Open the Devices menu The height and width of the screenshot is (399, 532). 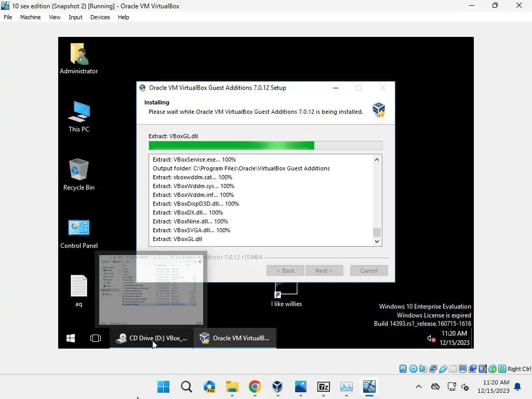(100, 17)
